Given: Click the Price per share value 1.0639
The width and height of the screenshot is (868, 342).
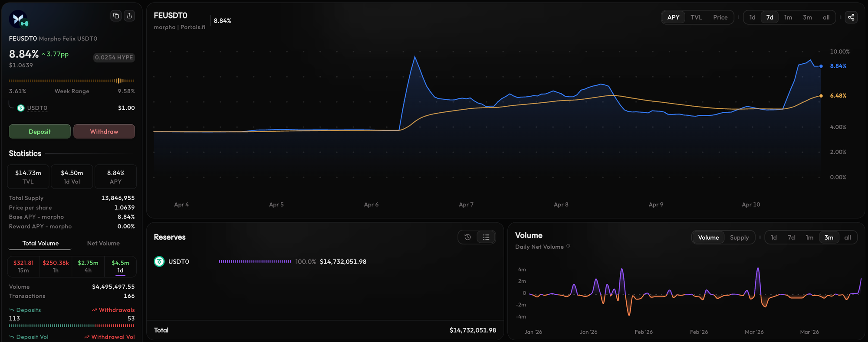Looking at the screenshot, I should pos(125,208).
